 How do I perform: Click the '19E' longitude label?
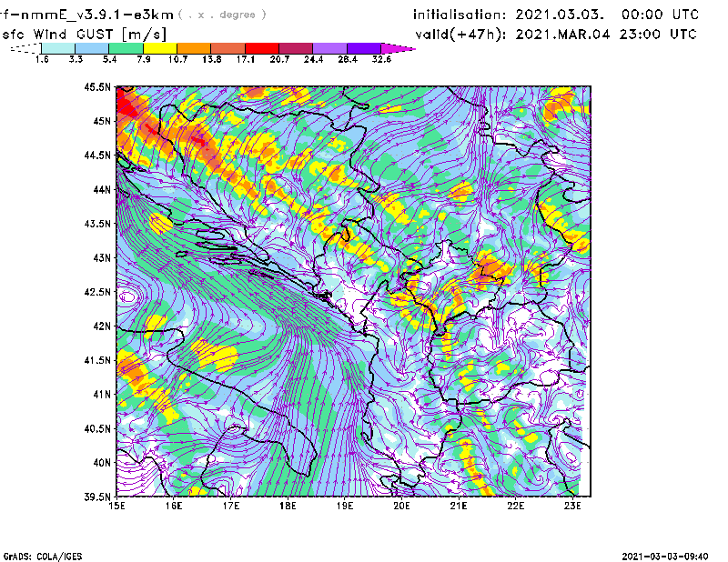[x=345, y=506]
